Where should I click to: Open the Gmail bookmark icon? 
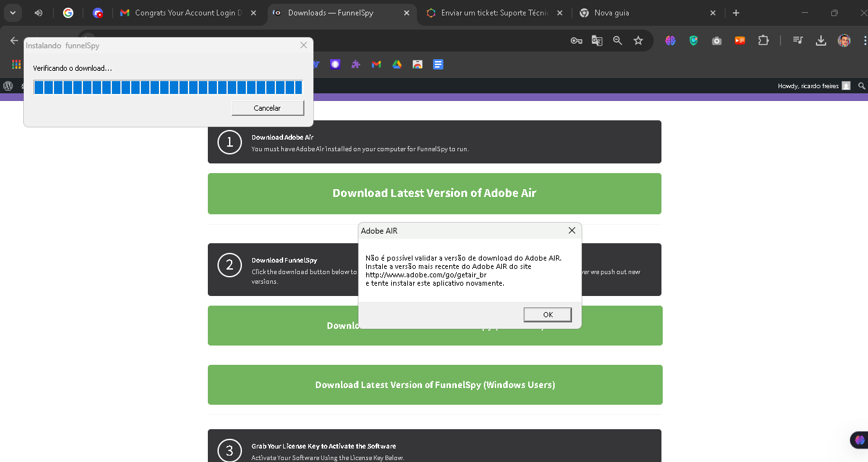tap(376, 64)
